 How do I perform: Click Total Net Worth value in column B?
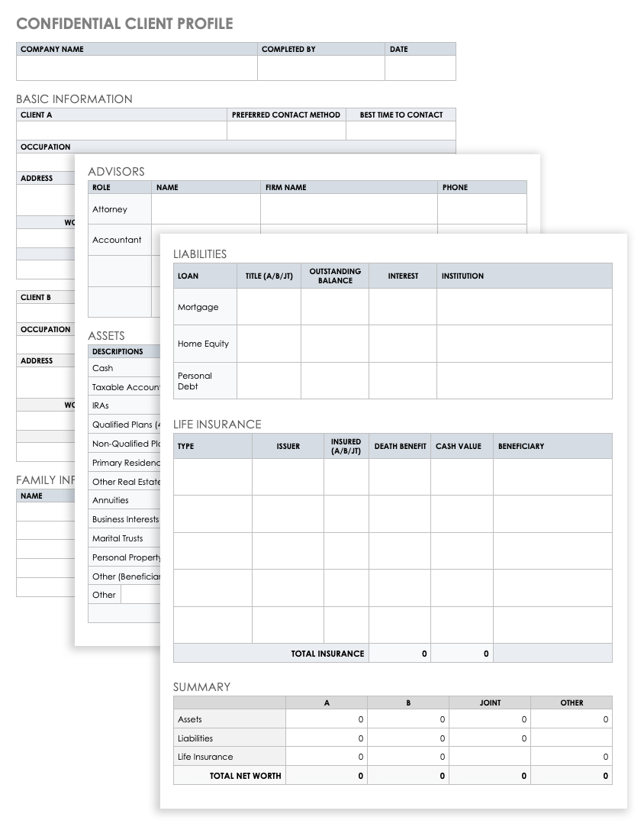[x=408, y=776]
